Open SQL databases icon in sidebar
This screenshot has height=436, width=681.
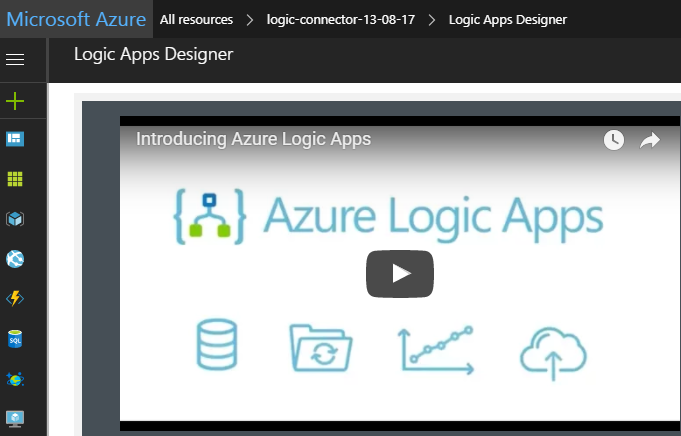15,339
